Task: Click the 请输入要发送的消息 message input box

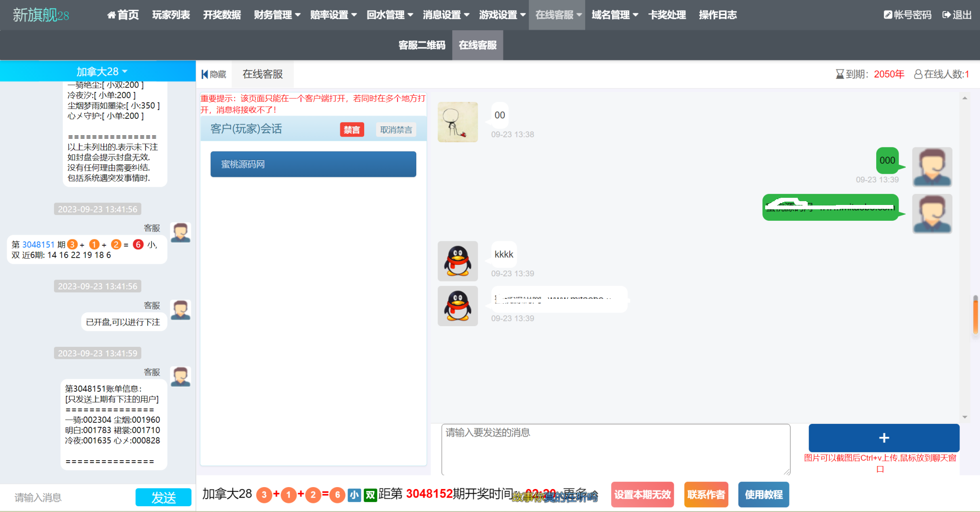Action: [x=615, y=449]
